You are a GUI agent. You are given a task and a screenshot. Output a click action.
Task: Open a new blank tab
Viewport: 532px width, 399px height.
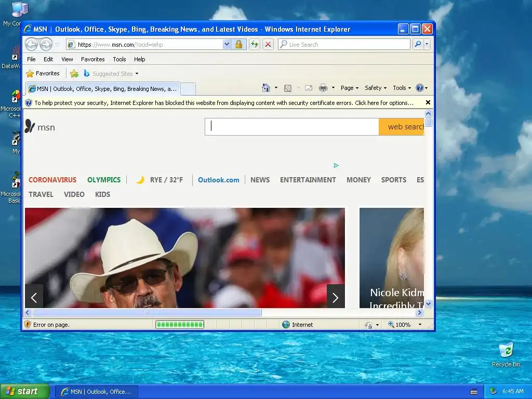pyautogui.click(x=188, y=89)
